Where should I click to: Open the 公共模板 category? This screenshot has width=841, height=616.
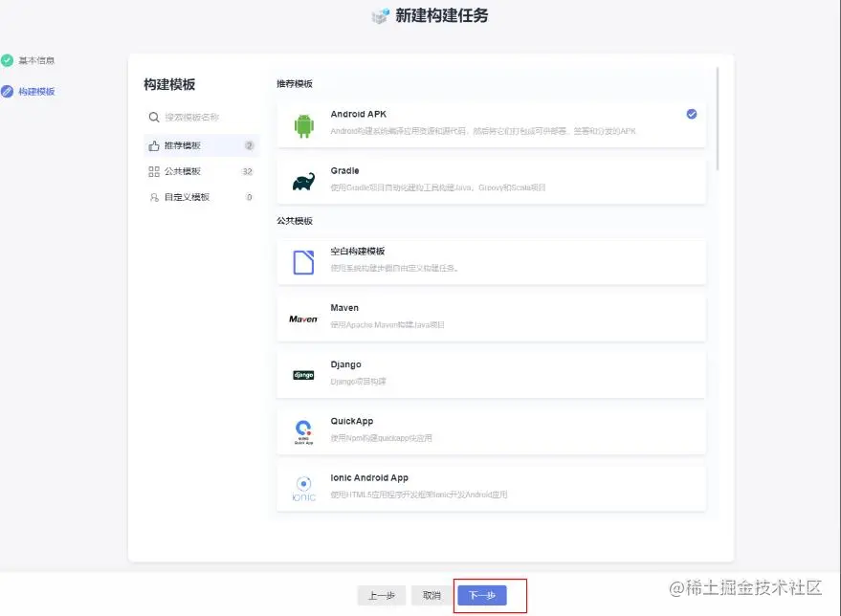pyautogui.click(x=202, y=171)
